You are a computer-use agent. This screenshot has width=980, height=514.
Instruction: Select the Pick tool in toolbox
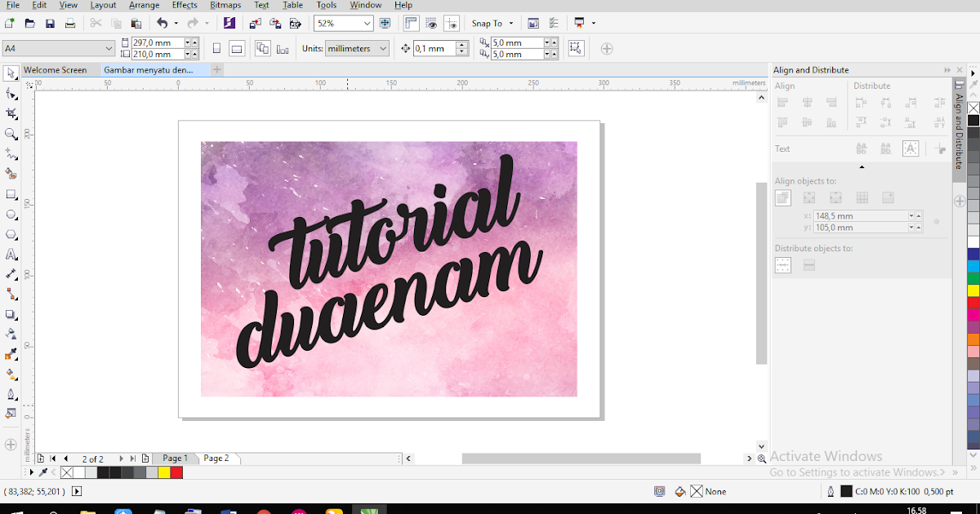[11, 73]
